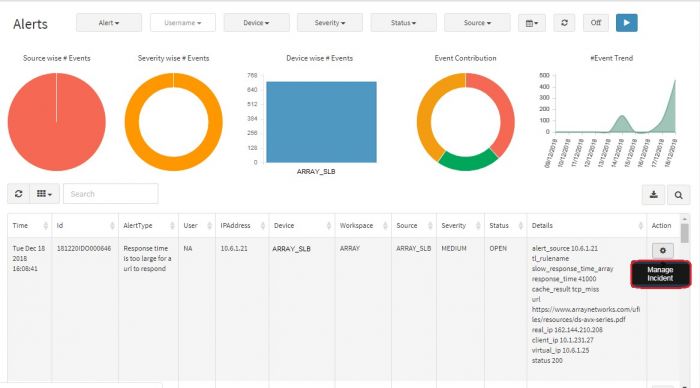Sort table by User column
The image size is (700, 388).
pos(197,225)
